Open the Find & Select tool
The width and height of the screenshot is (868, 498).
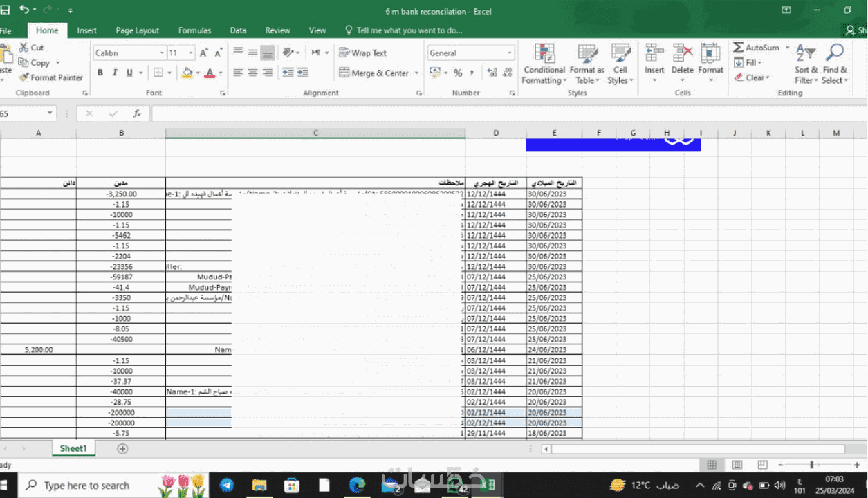(x=835, y=64)
